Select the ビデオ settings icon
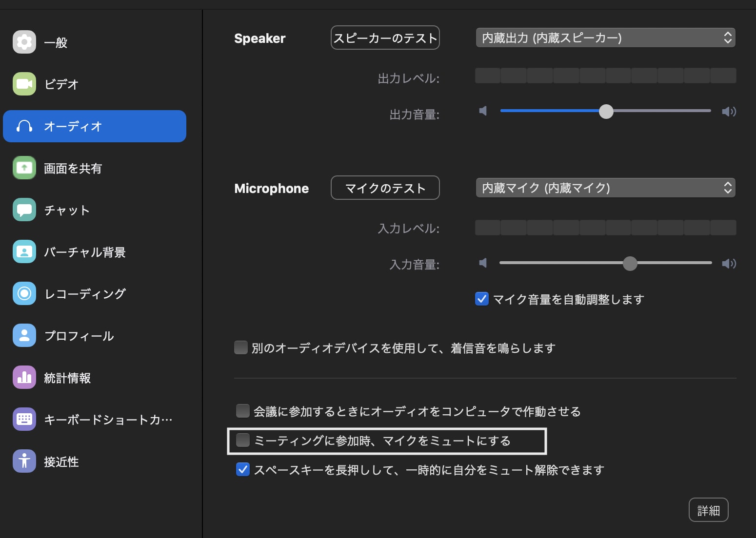This screenshot has height=538, width=756. [x=59, y=84]
